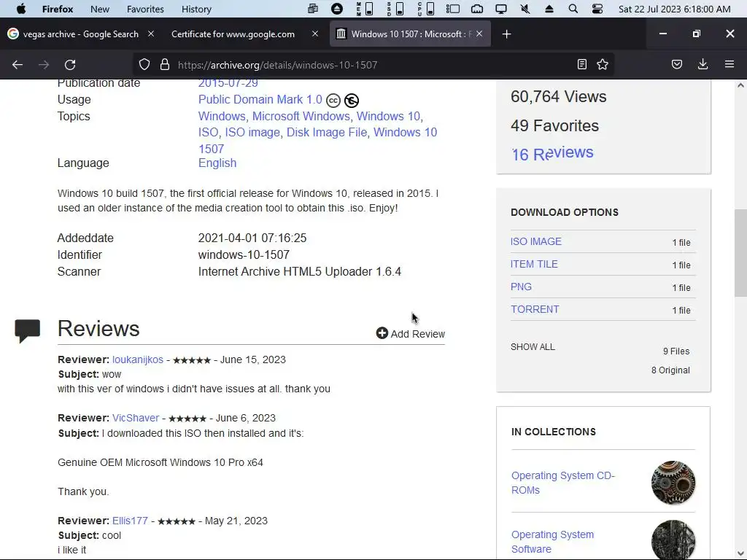Open the New menu
The height and width of the screenshot is (560, 747).
coord(99,9)
